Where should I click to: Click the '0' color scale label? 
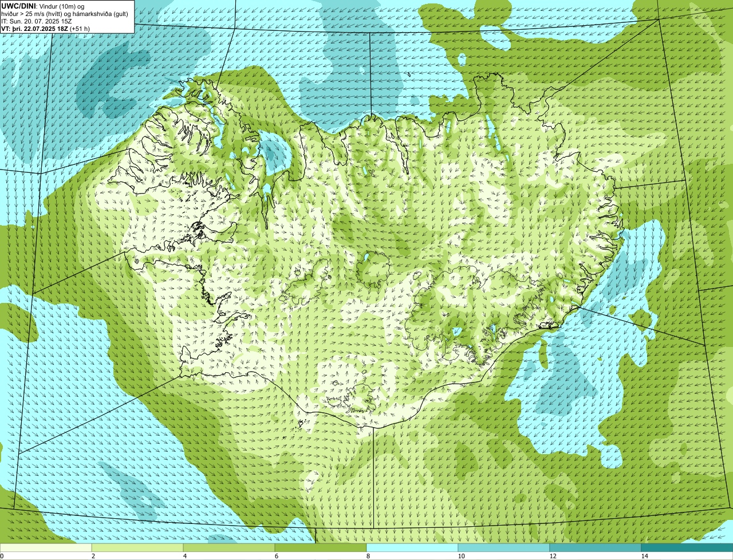click(x=2, y=556)
